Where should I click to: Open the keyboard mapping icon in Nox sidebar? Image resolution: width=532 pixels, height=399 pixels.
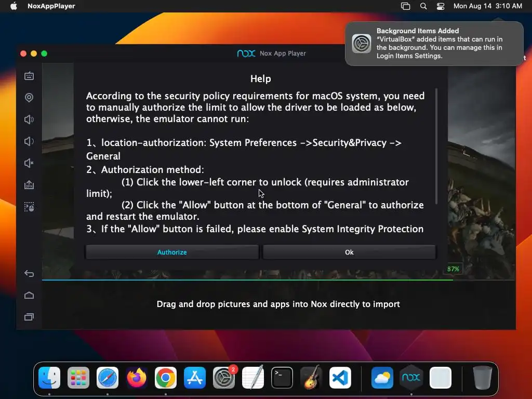(29, 76)
